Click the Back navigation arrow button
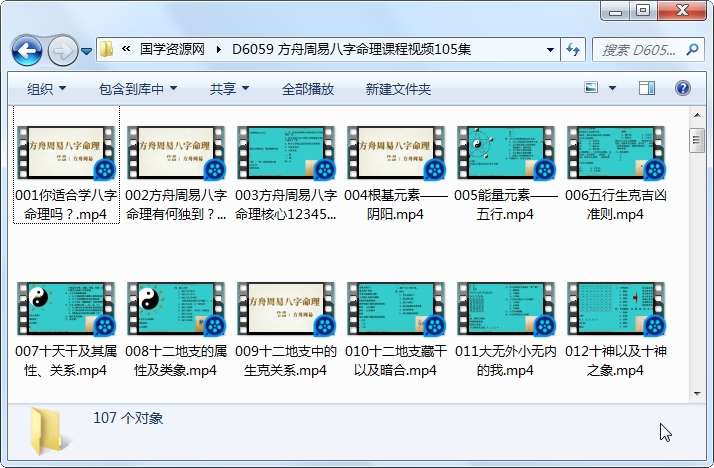 26,49
